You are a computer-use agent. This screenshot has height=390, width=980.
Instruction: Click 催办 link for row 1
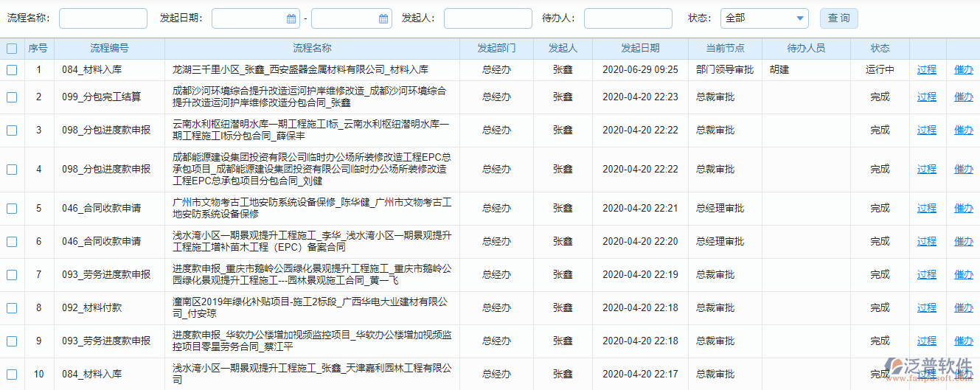tap(964, 70)
